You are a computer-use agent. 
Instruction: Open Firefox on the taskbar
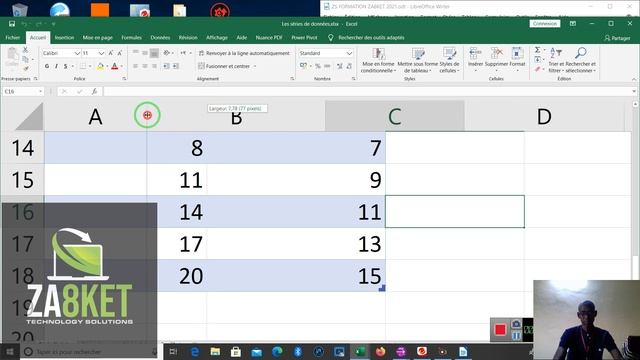(380, 351)
